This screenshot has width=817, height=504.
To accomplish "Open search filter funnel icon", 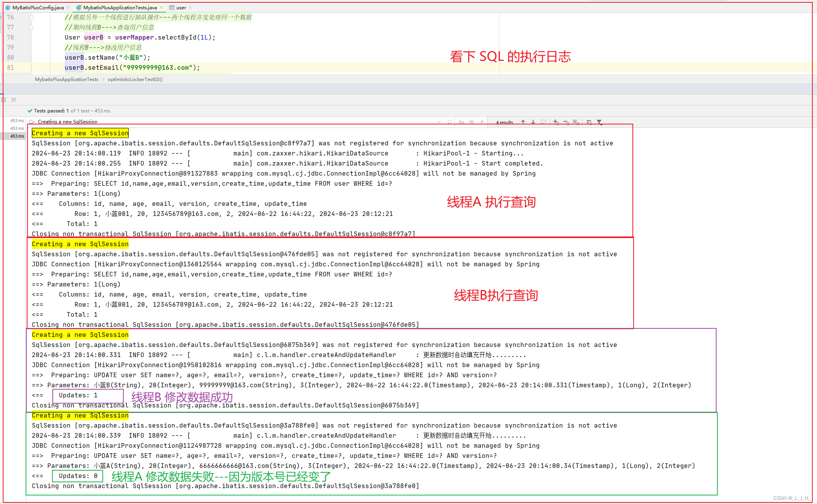I will coord(599,122).
